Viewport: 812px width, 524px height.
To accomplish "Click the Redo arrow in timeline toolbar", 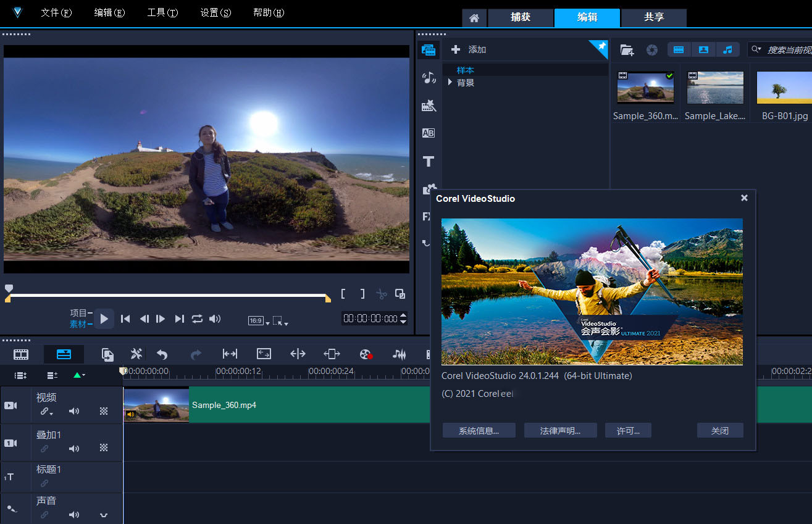I will coord(196,354).
